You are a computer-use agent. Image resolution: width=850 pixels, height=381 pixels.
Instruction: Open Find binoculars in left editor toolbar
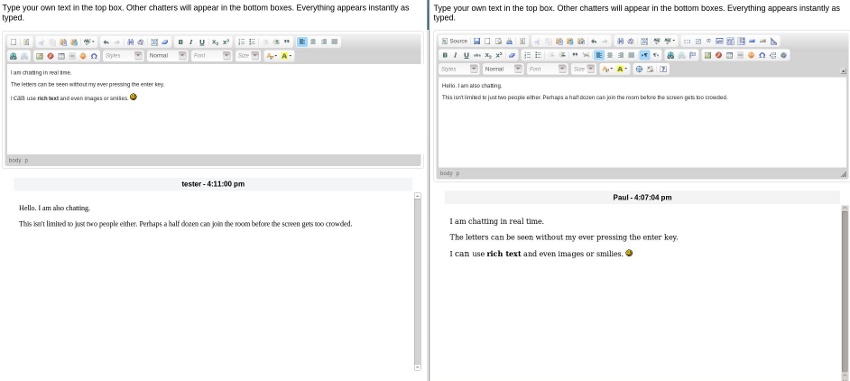coord(131,42)
